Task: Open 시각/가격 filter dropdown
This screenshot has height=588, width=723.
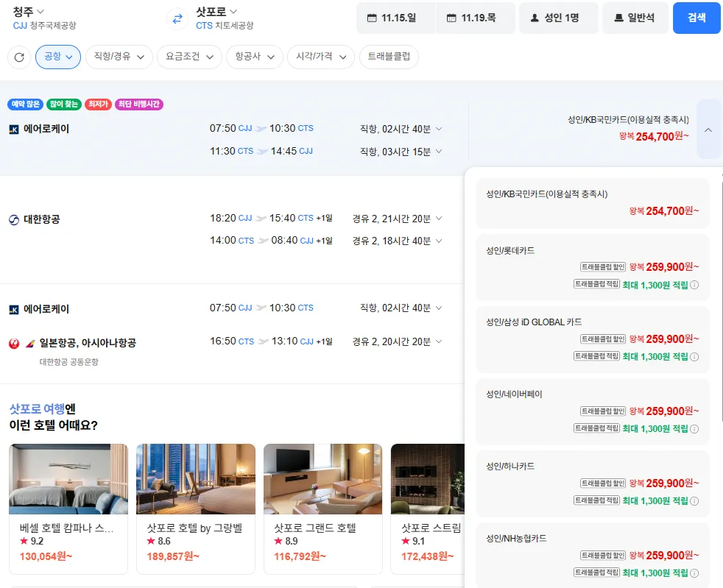Action: 321,57
